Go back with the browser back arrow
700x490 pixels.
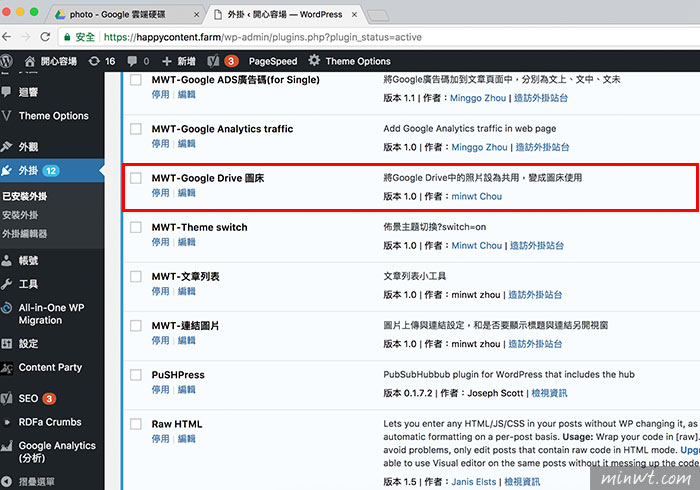7,37
